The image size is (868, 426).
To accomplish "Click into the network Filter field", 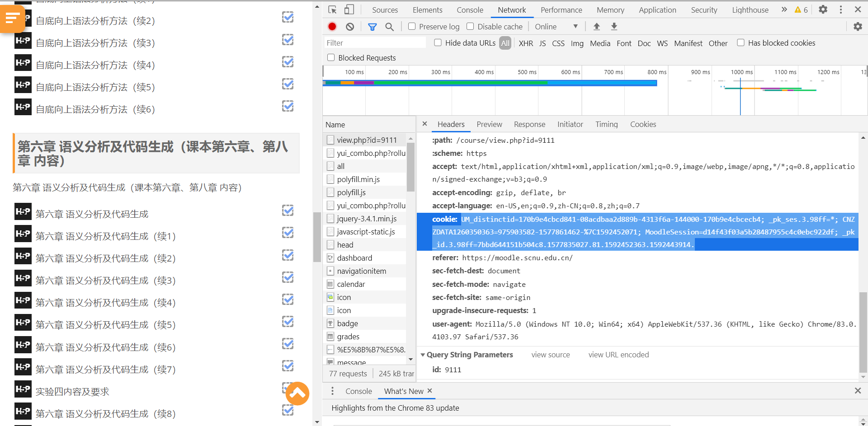I will (375, 42).
